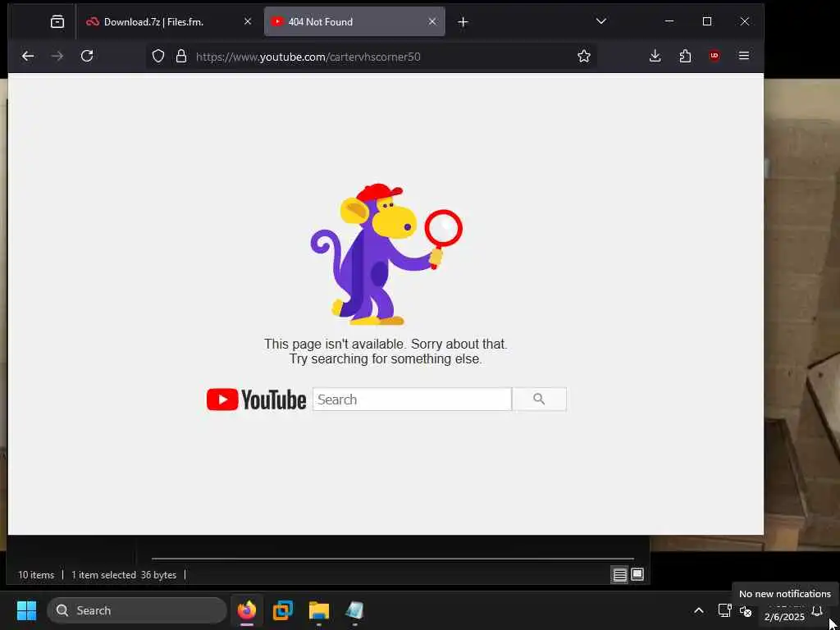This screenshot has width=840, height=630.
Task: View site security padlock info
Action: pyautogui.click(x=181, y=57)
